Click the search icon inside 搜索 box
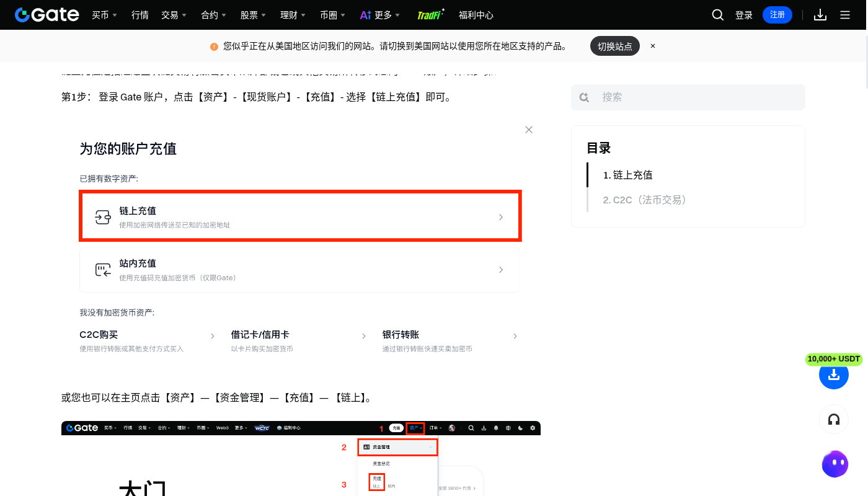868x496 pixels. pyautogui.click(x=584, y=97)
